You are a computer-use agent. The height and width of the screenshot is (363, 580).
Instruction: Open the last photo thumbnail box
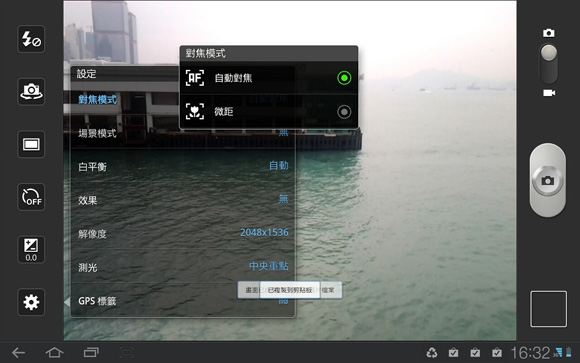(548, 309)
